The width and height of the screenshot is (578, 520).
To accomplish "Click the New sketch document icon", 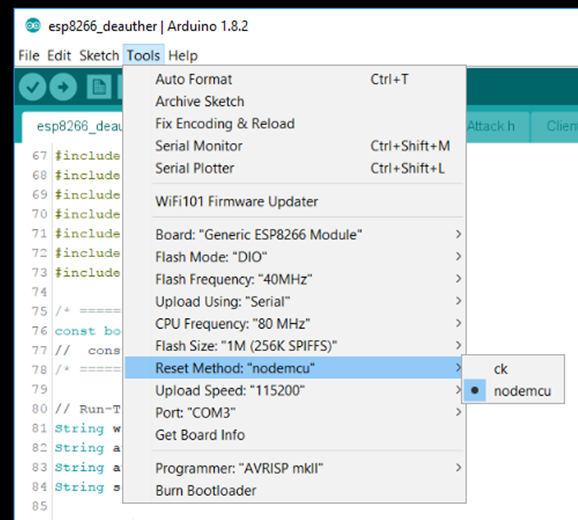I will point(99,87).
